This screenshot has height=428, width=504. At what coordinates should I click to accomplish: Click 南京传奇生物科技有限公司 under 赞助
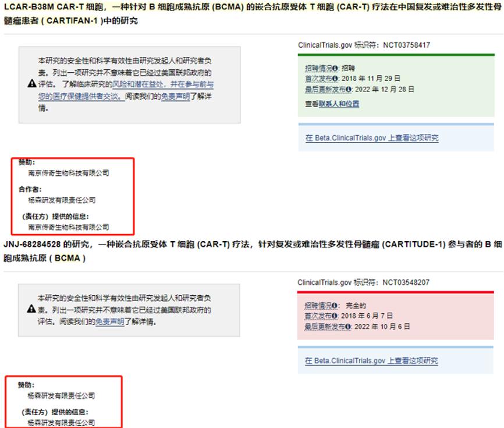[69, 173]
